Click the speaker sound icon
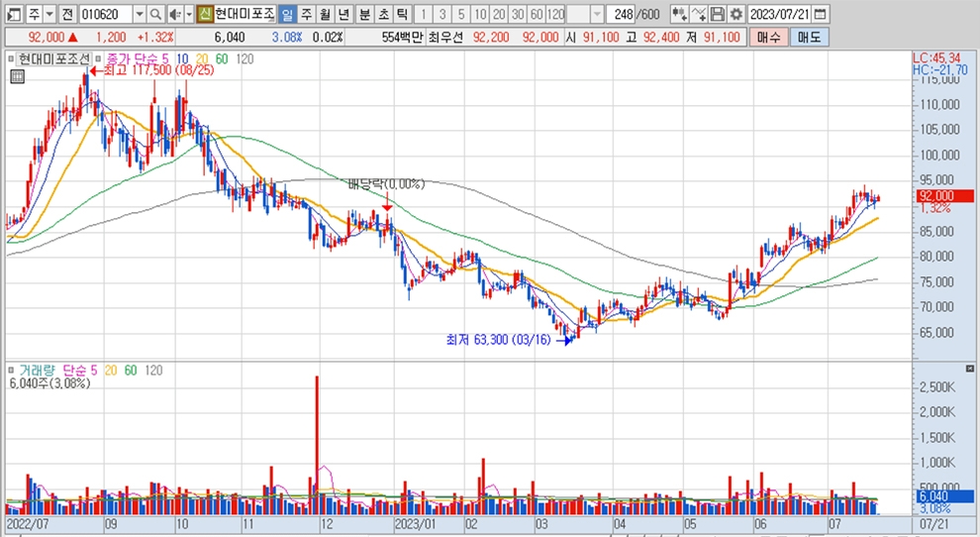Viewport: 980px width, 537px height. 174,14
